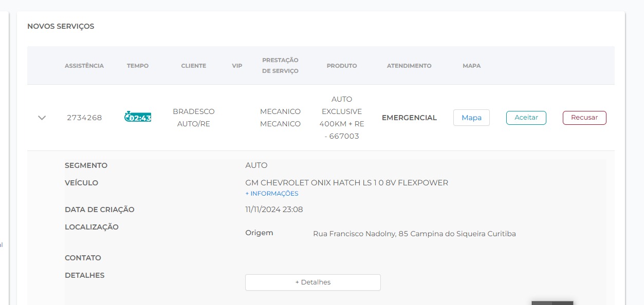
Task: Select vehicle GM CHEVROLET ONIX HATCH text
Action: tap(347, 183)
